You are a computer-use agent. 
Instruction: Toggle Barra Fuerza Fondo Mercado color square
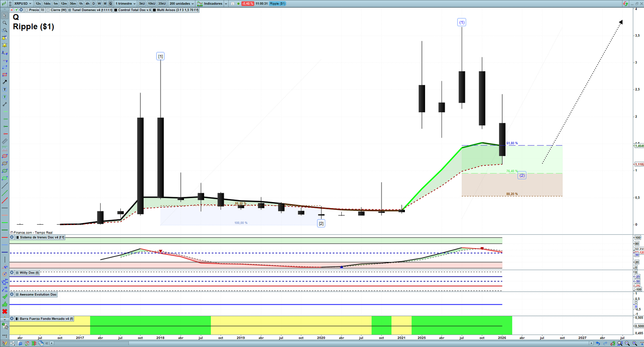pyautogui.click(x=17, y=318)
